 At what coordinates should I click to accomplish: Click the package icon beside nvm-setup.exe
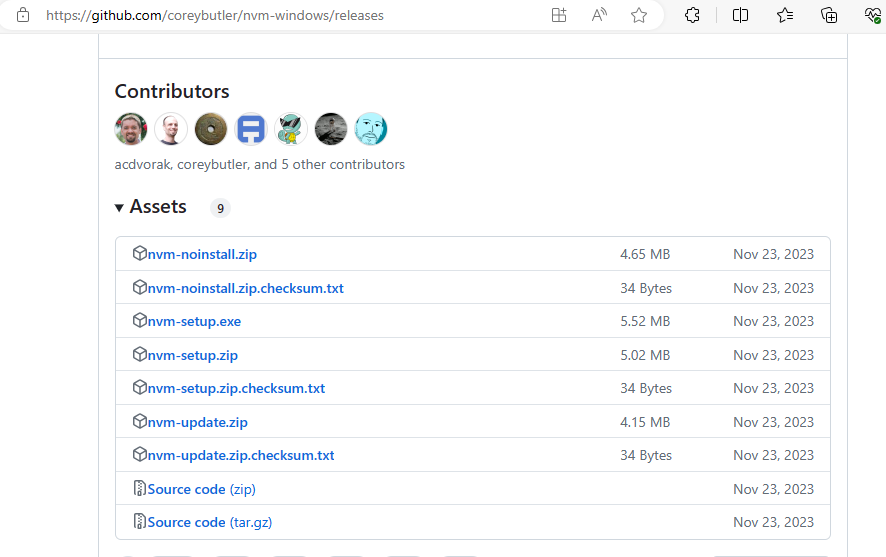(x=140, y=320)
